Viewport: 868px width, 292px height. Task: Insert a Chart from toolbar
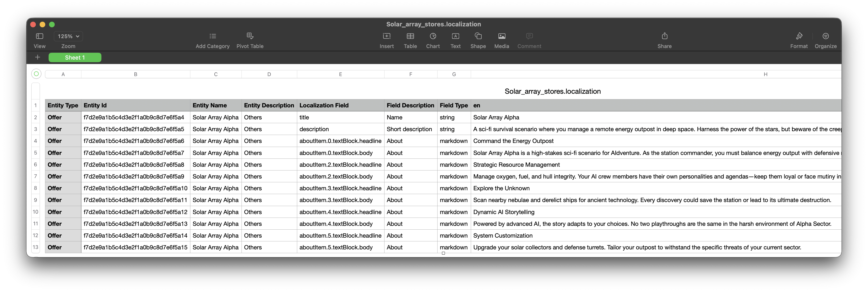pyautogui.click(x=433, y=36)
